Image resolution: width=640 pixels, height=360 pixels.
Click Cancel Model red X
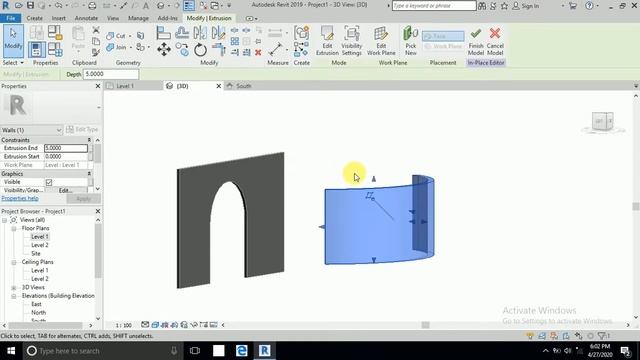(495, 41)
